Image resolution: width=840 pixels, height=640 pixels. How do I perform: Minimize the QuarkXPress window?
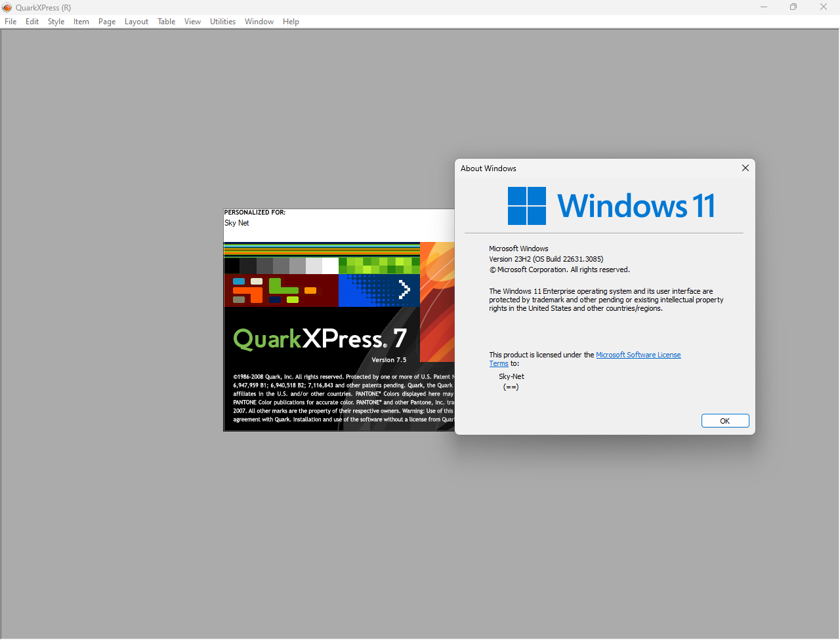[x=764, y=7]
